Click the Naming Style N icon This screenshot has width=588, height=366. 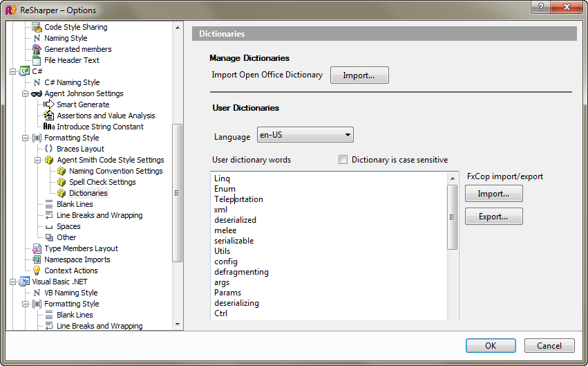point(37,38)
